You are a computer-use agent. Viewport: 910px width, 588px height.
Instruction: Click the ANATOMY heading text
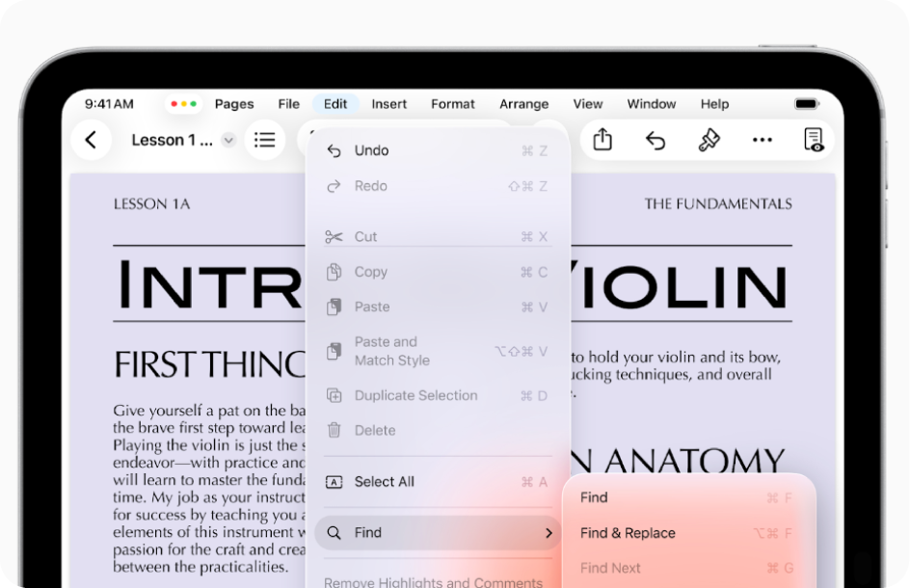[x=694, y=462]
